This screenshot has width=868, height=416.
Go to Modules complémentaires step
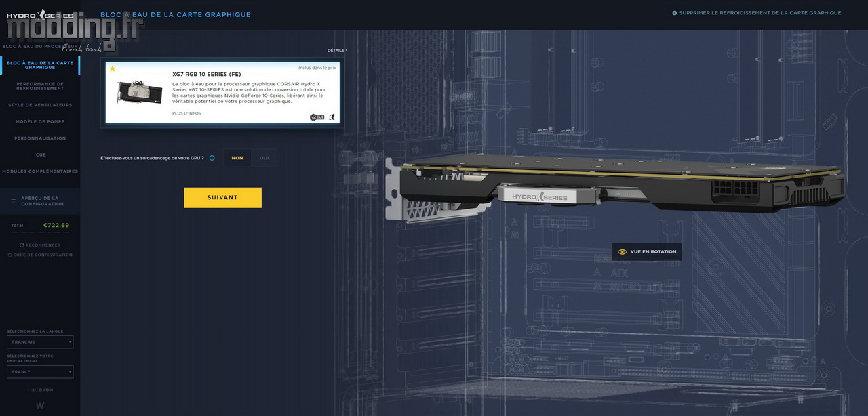point(40,171)
